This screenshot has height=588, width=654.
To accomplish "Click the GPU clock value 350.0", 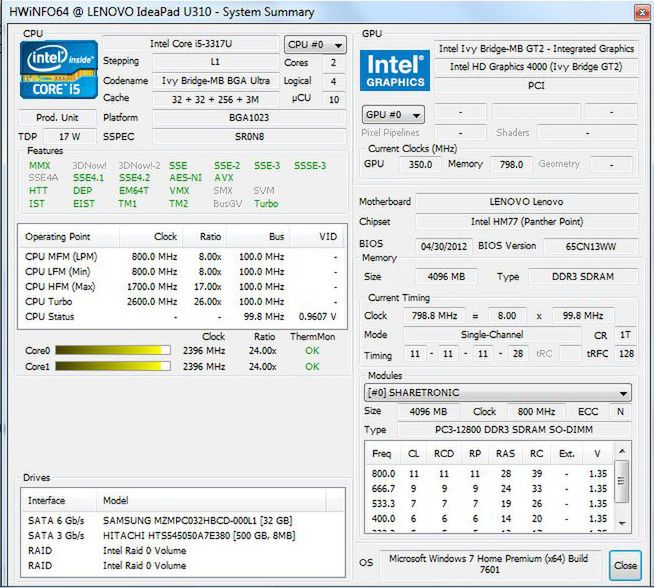I will click(420, 164).
